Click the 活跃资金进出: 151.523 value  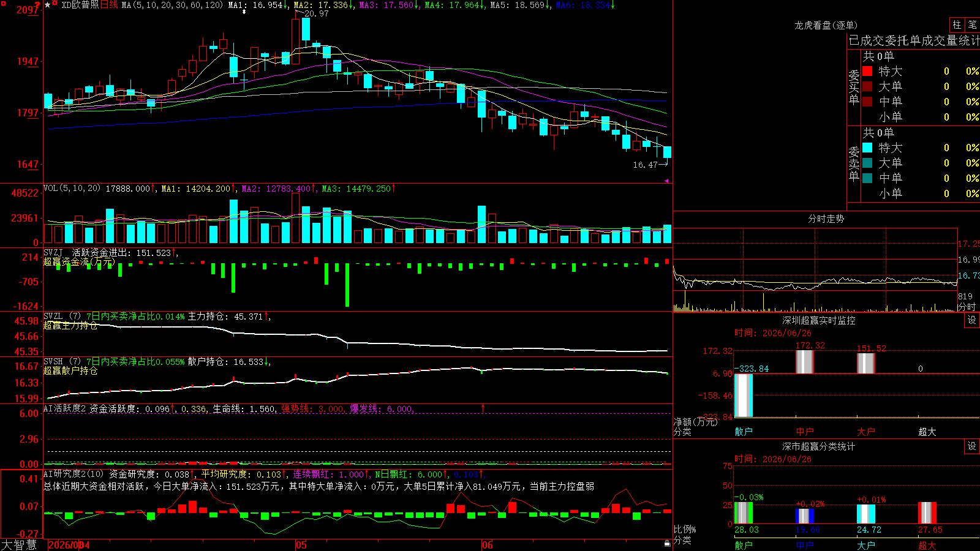click(x=121, y=253)
